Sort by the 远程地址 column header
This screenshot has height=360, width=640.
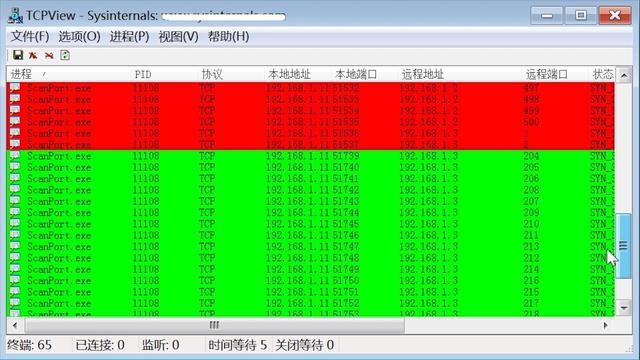pyautogui.click(x=460, y=74)
